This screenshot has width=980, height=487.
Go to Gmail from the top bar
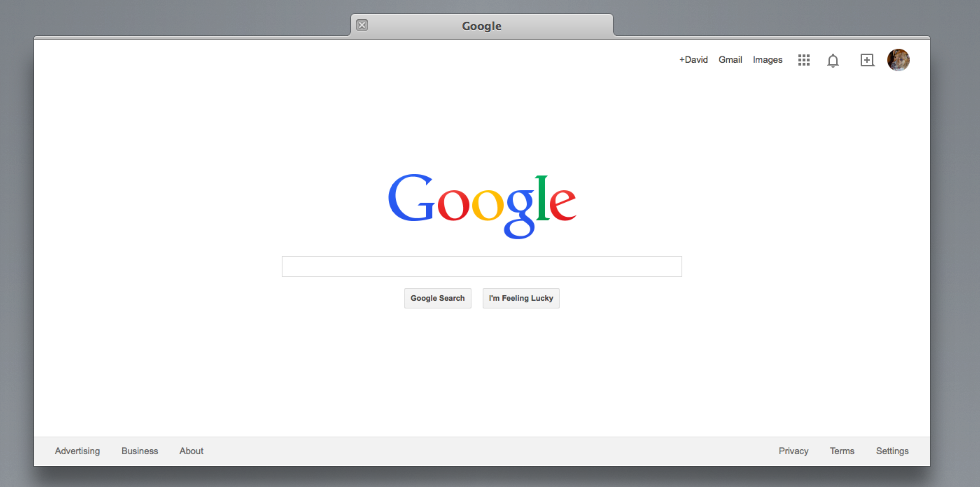click(x=730, y=60)
